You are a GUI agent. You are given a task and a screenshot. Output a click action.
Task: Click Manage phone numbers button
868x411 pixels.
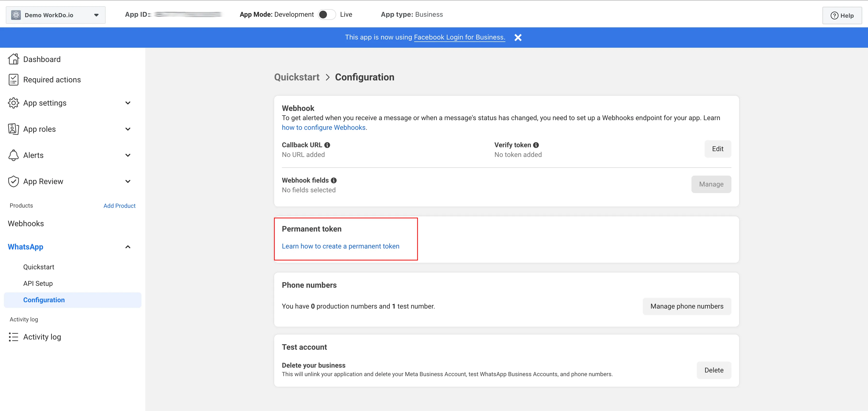click(x=687, y=306)
